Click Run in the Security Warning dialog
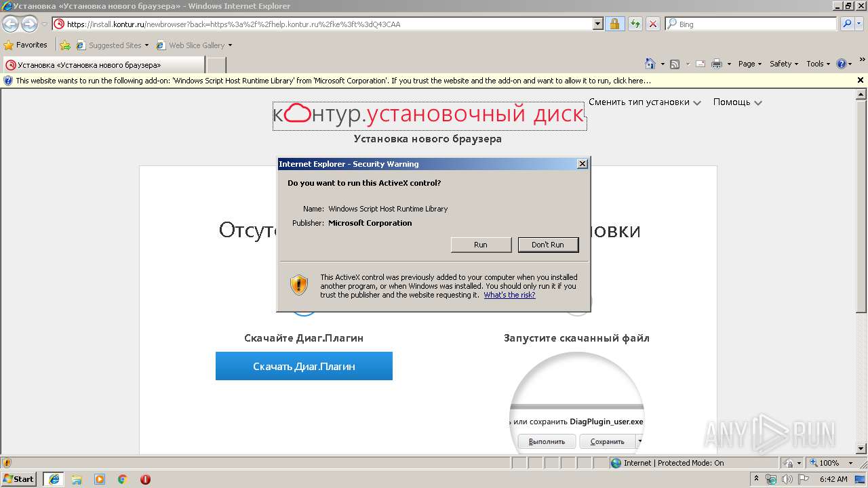The image size is (868, 488). pyautogui.click(x=481, y=245)
